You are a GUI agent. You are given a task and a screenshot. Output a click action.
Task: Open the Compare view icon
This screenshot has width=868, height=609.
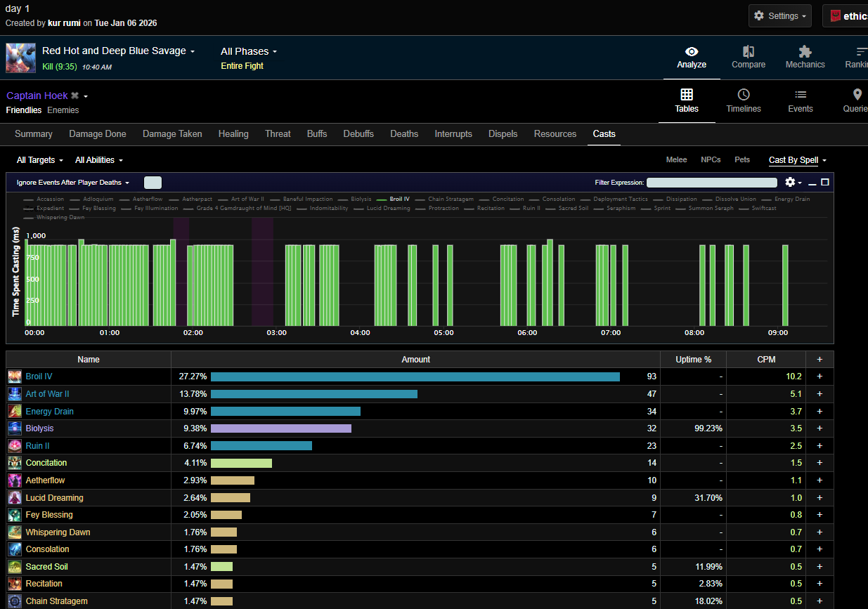point(748,52)
